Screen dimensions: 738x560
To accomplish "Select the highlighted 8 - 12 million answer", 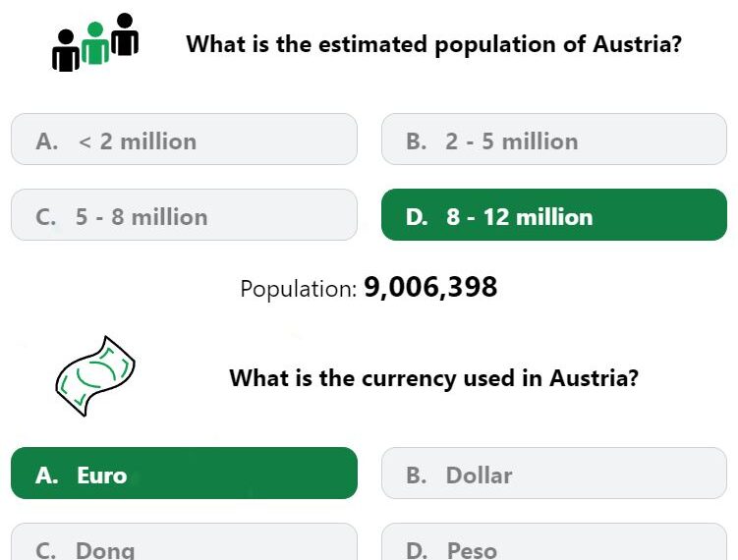I will pos(554,215).
